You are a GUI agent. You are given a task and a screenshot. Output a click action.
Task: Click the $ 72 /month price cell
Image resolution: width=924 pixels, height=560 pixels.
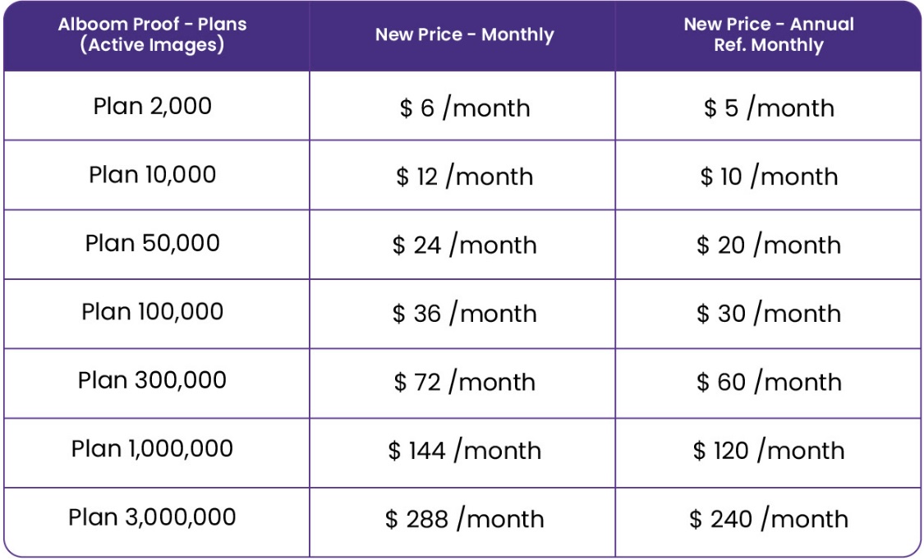coord(464,382)
